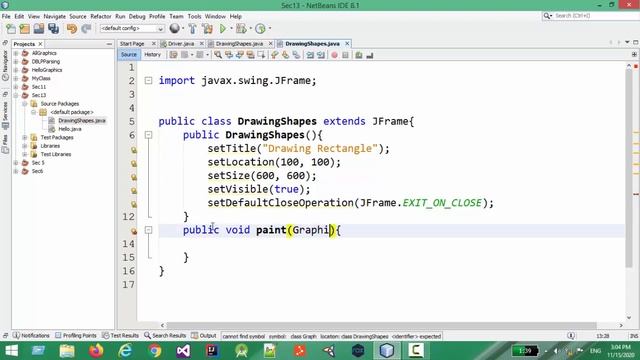
Task: Collapse the import statement fold marker
Action: [149, 81]
